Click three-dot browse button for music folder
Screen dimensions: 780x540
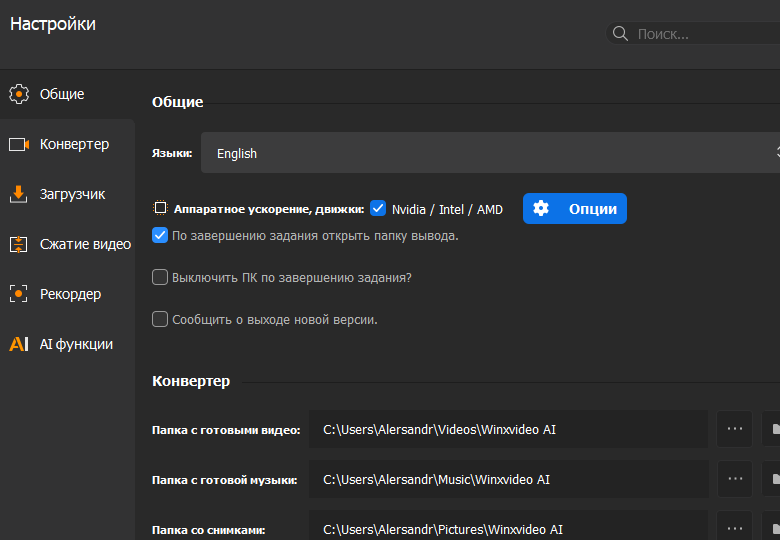pyautogui.click(x=735, y=479)
